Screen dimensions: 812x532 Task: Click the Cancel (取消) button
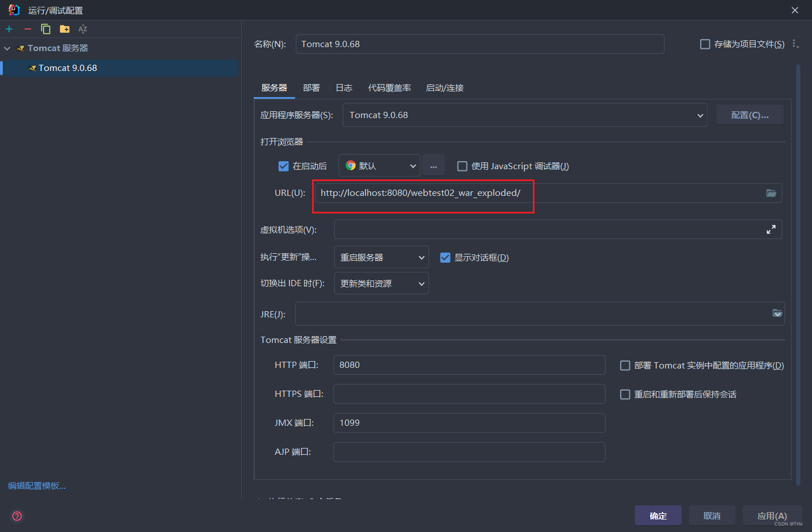coord(712,516)
